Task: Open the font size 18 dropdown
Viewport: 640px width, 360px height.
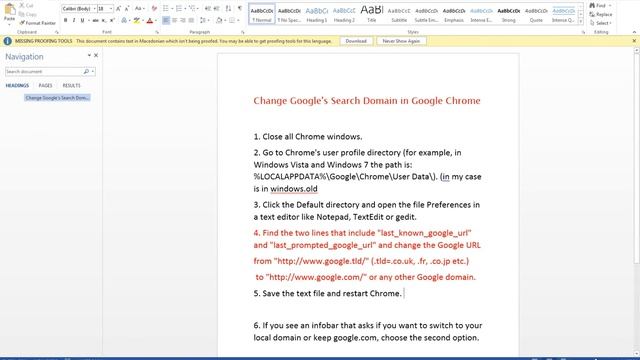Action: (x=111, y=9)
